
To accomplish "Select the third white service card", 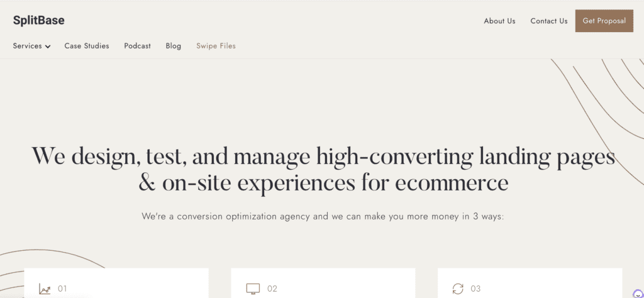I will tap(530, 283).
